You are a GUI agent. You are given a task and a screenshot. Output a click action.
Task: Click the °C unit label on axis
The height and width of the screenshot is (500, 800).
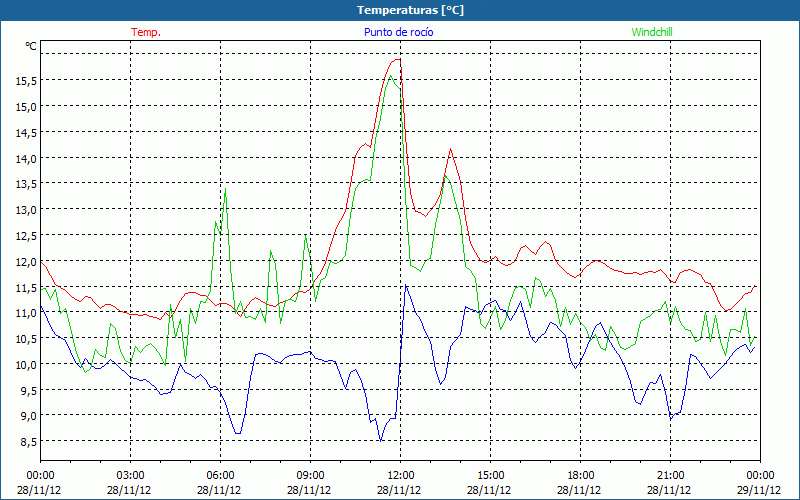tap(31, 46)
